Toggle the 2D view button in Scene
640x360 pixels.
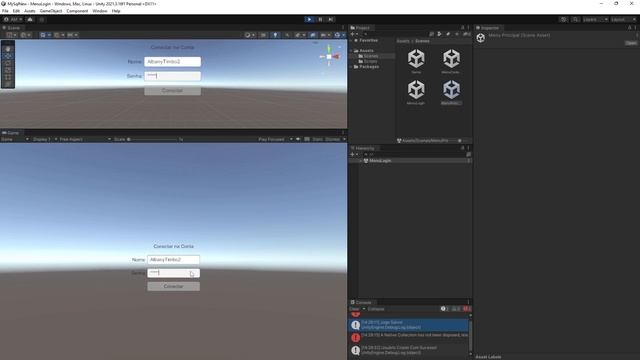tap(264, 35)
